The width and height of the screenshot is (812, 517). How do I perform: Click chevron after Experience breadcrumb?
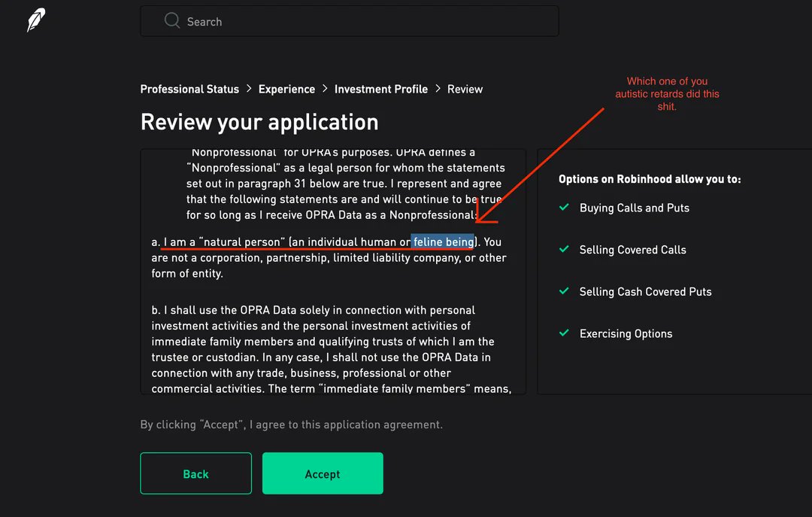(x=325, y=89)
